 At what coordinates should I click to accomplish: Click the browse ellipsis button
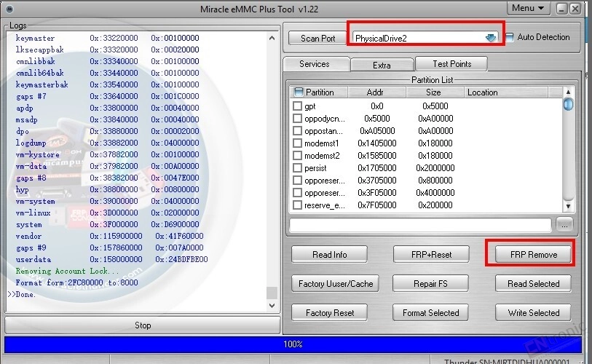coord(565,224)
